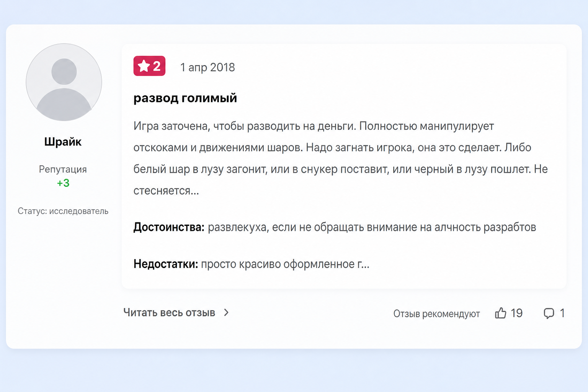The image size is (588, 392).
Task: Click the review date 1 апр 2018
Action: 207,67
